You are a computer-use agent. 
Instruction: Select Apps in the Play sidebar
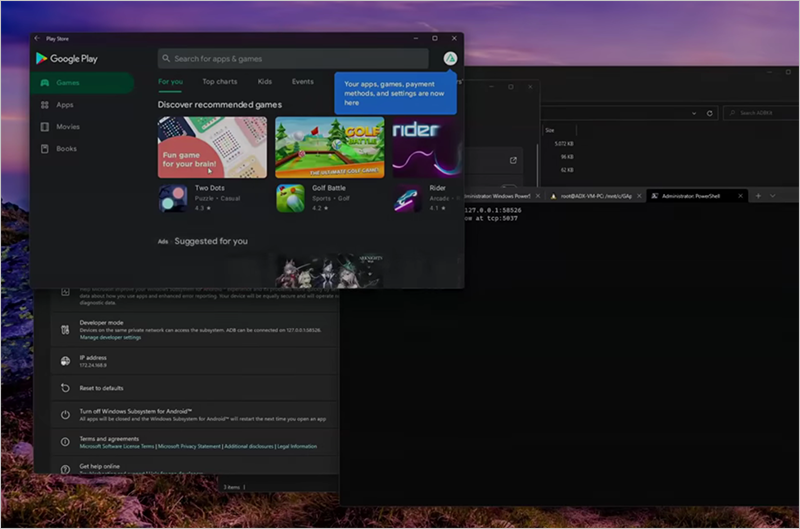click(x=64, y=105)
